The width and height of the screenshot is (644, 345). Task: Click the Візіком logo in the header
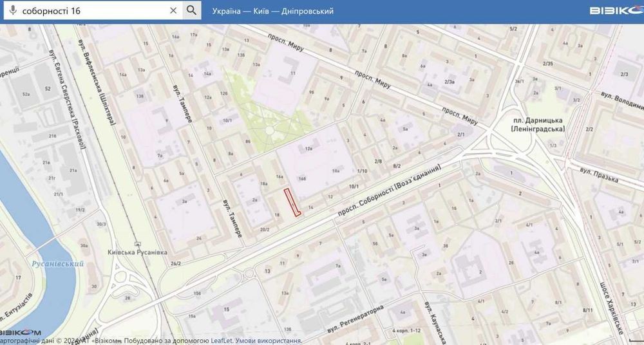click(x=616, y=11)
